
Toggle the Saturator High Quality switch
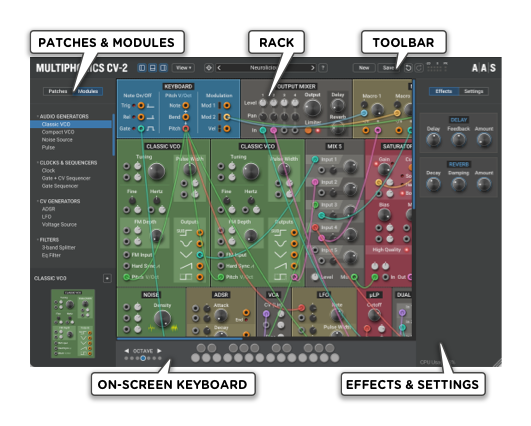407,250
